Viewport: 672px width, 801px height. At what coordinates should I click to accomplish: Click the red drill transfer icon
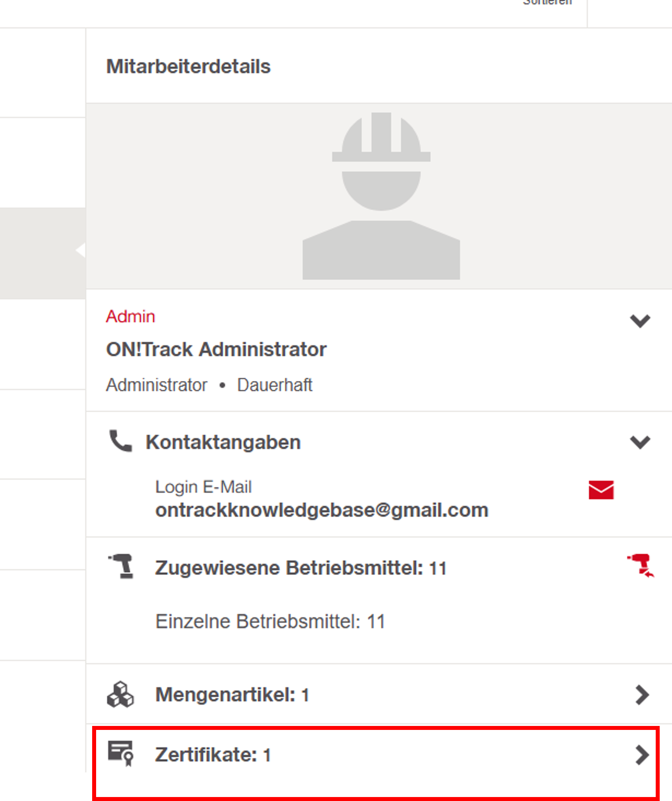pos(640,565)
